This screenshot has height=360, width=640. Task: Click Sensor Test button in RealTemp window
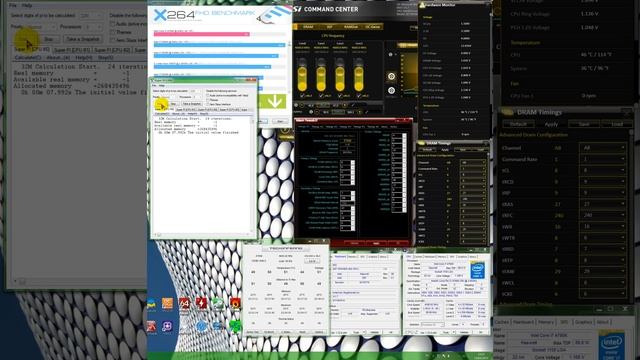[x=253, y=332]
